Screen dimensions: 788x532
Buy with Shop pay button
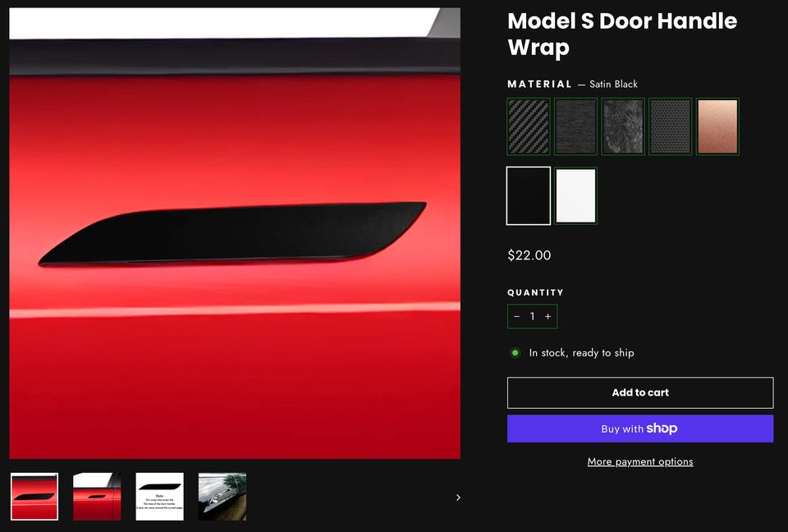(x=640, y=429)
